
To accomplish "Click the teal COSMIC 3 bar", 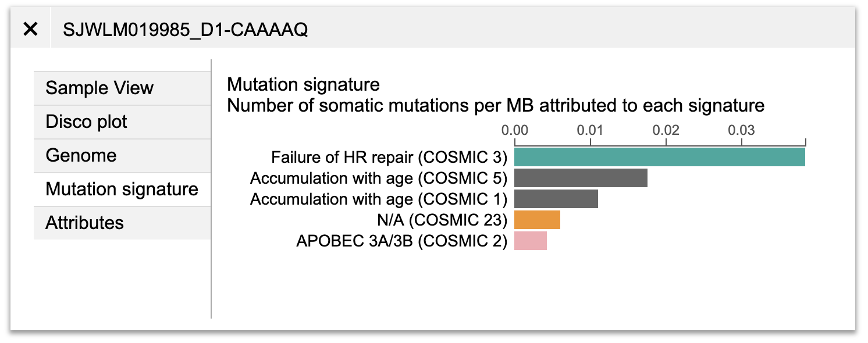I will click(660, 157).
